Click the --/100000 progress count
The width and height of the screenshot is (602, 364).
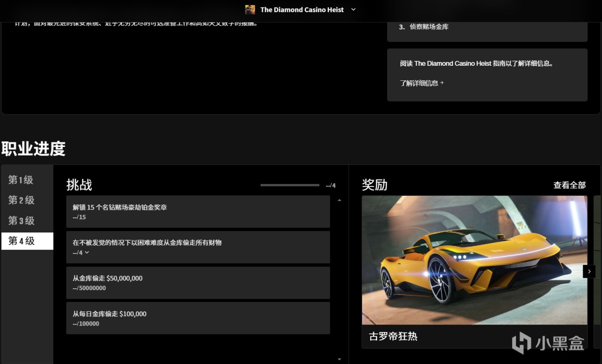86,324
